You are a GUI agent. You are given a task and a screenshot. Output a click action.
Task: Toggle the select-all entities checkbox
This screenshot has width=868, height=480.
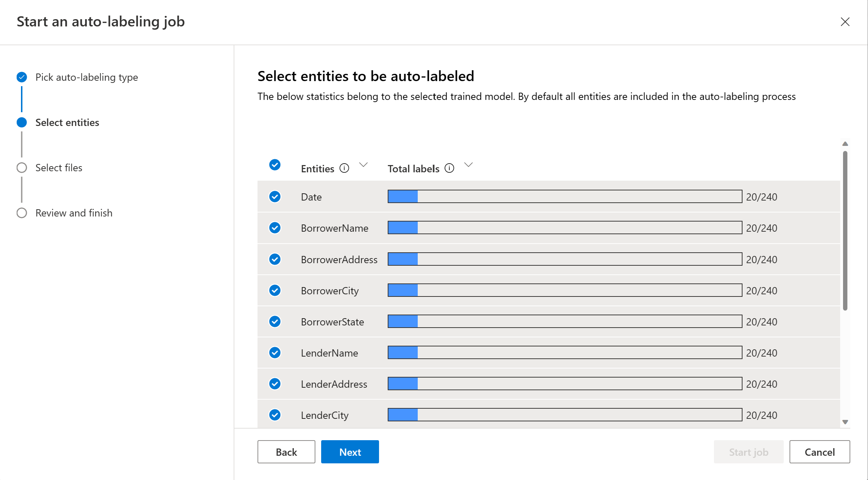point(275,165)
